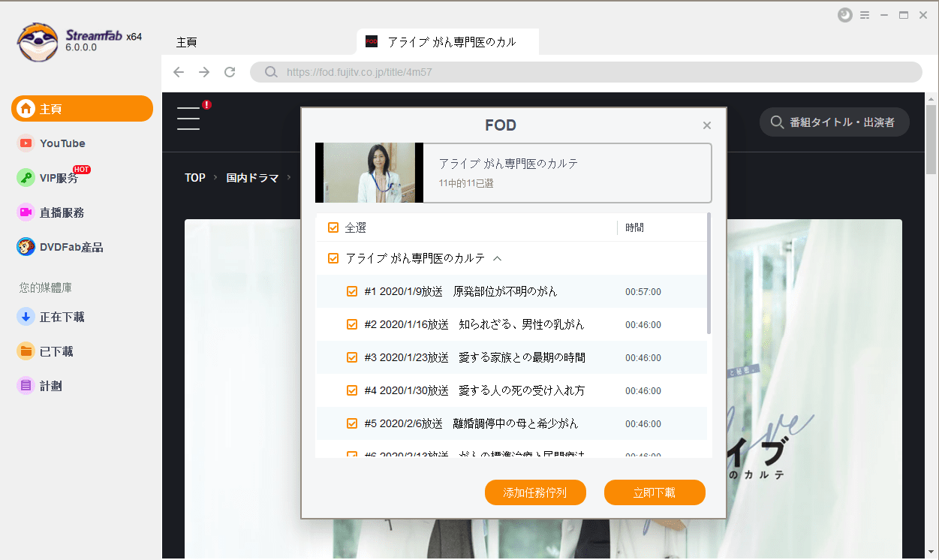Click the 11中的11已選 selection count text
This screenshot has height=560, width=939.
click(466, 182)
